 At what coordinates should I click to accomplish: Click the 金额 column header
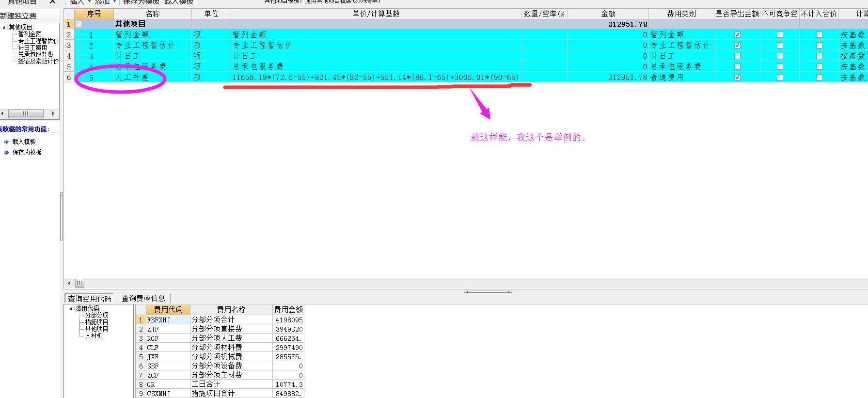pos(608,14)
